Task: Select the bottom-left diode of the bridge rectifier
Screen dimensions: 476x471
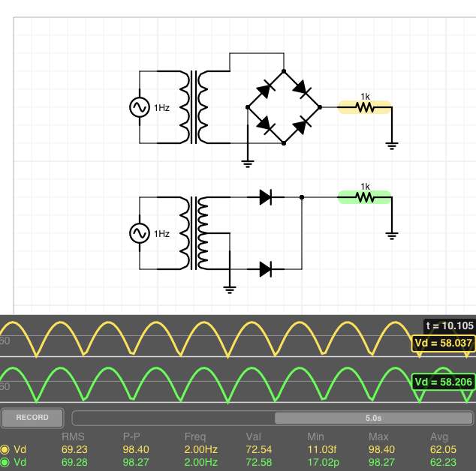Action: 265,125
